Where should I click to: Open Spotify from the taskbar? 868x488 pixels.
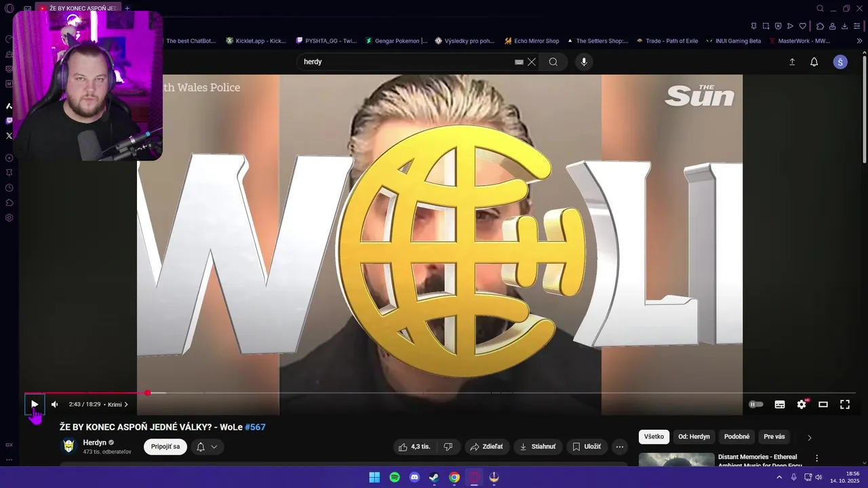(x=395, y=477)
